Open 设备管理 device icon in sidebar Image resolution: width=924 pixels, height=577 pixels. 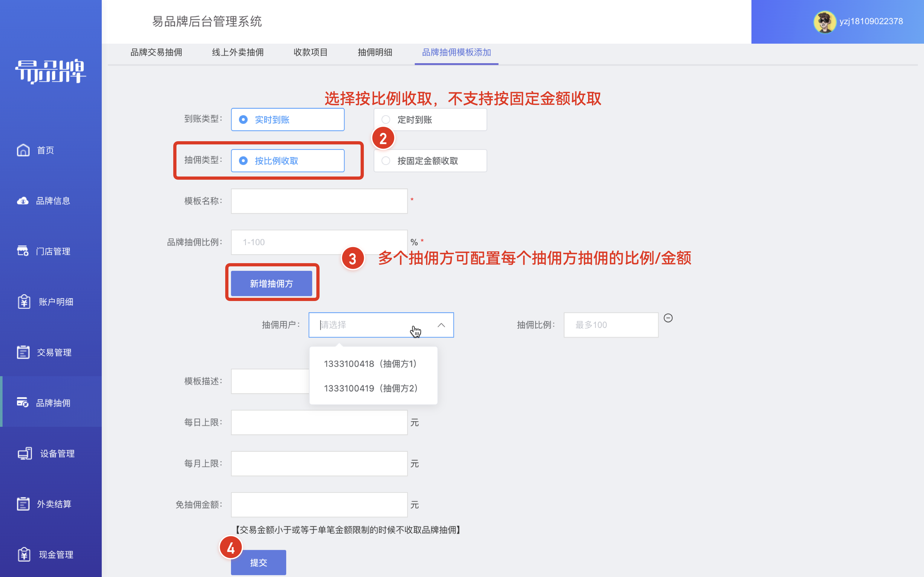pos(25,453)
